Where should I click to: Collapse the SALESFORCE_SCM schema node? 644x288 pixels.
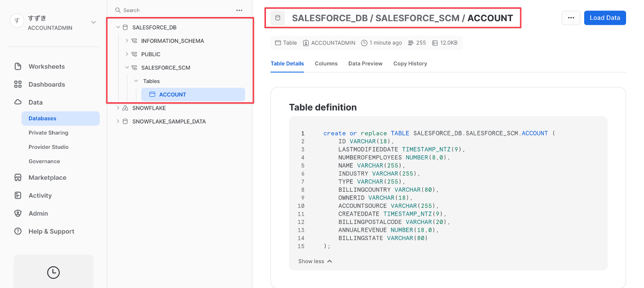(127, 67)
